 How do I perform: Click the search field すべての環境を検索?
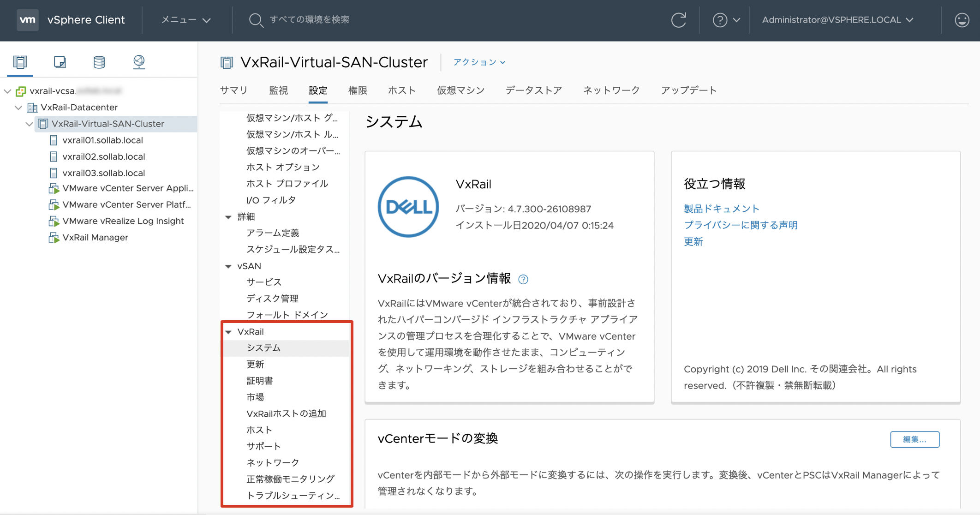[x=309, y=20]
